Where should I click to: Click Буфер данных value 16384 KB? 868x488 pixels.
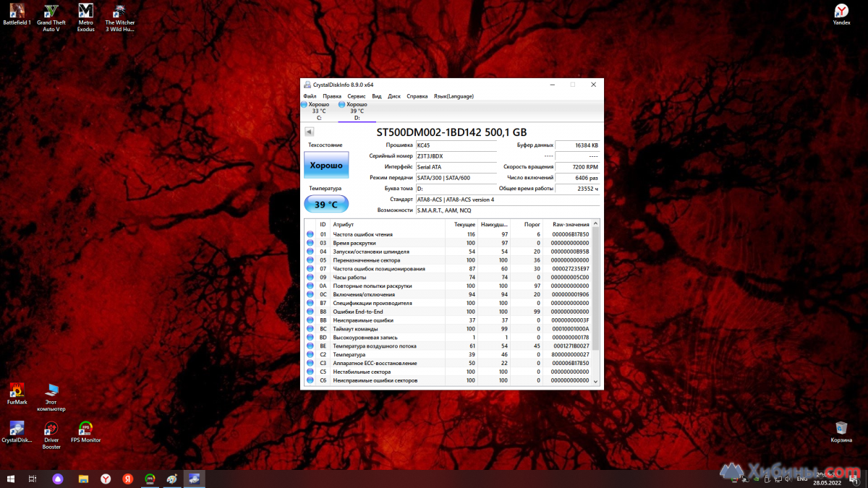(577, 145)
